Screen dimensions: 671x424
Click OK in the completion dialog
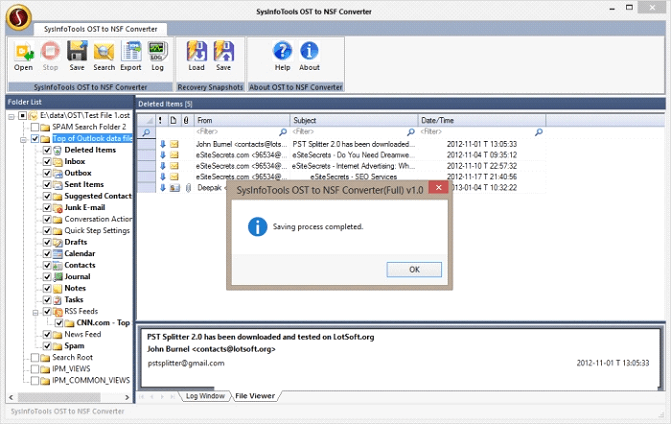point(414,270)
